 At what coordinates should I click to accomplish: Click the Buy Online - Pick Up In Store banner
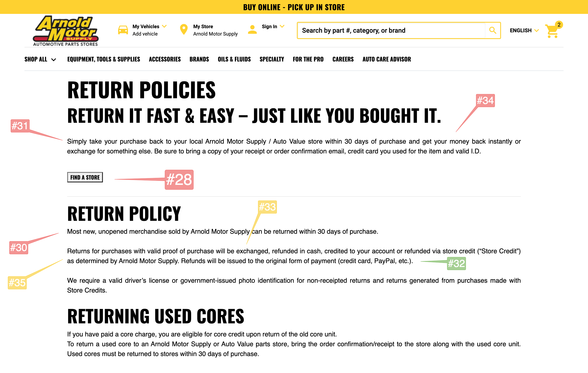click(294, 7)
